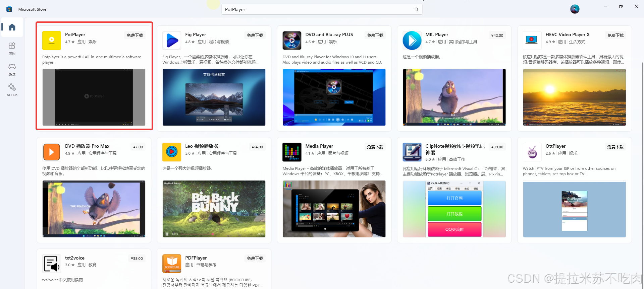Screen dimensions: 644x289
Task: Click the OttPlayer app icon
Action: 532,152
